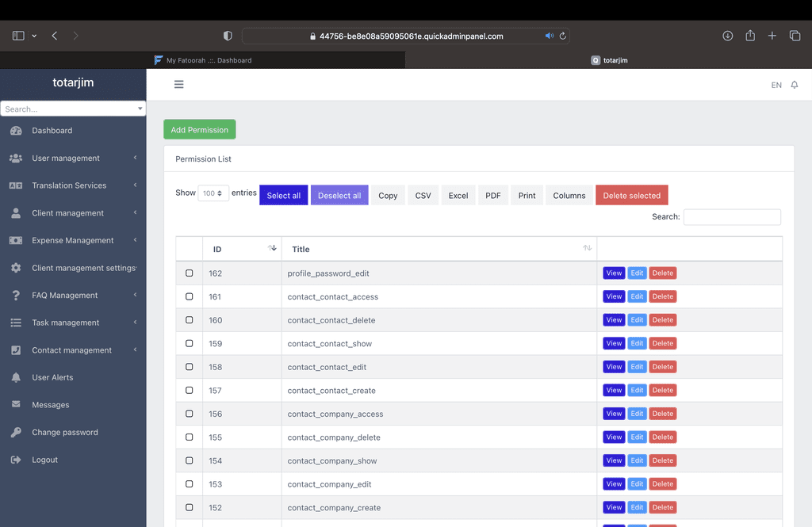
Task: Click the Client management person icon
Action: 16,212
